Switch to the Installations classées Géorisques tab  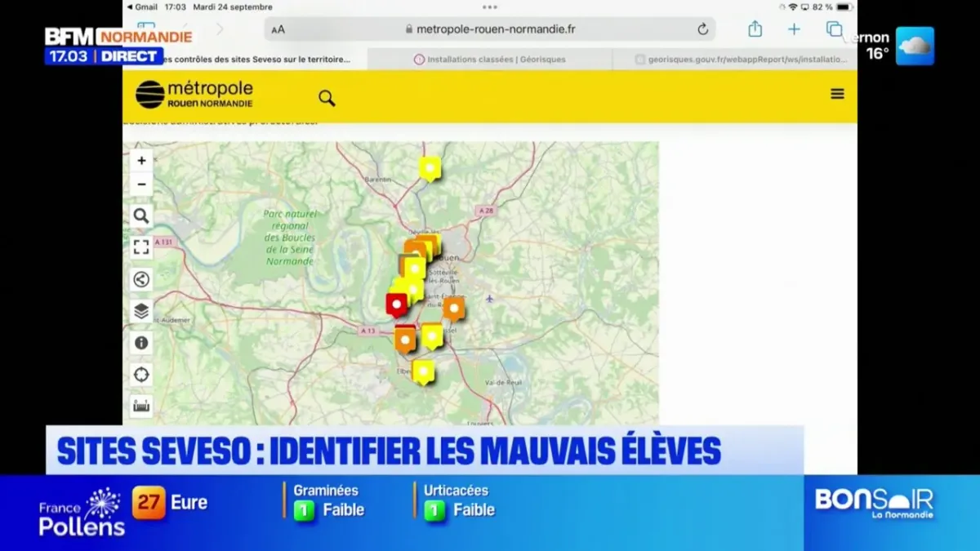click(490, 60)
